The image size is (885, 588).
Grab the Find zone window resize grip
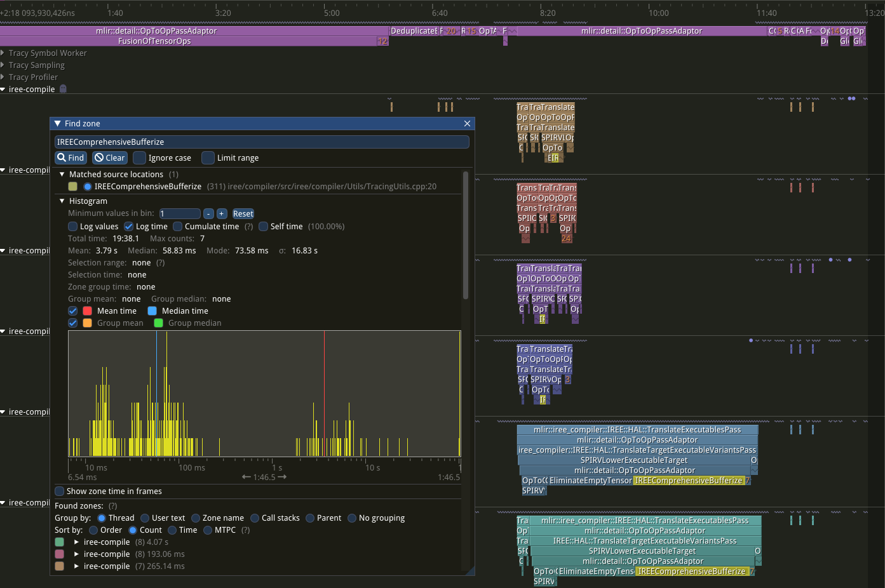[x=470, y=571]
